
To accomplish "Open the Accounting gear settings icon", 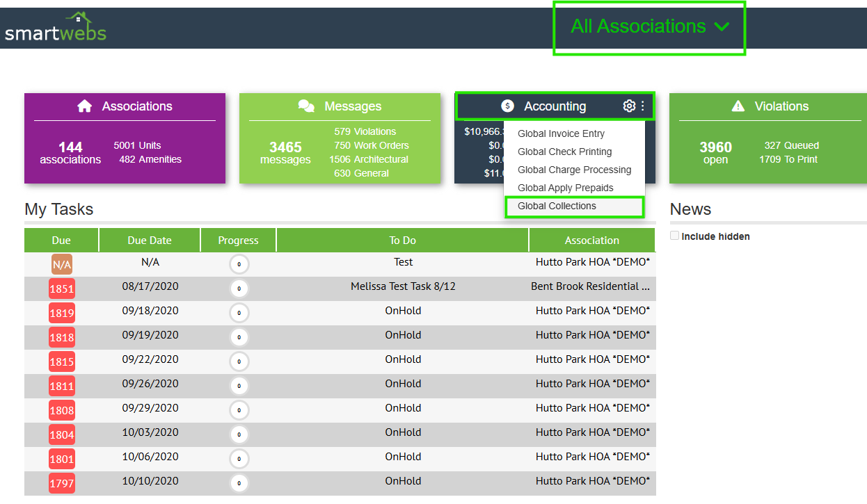I will pyautogui.click(x=629, y=106).
